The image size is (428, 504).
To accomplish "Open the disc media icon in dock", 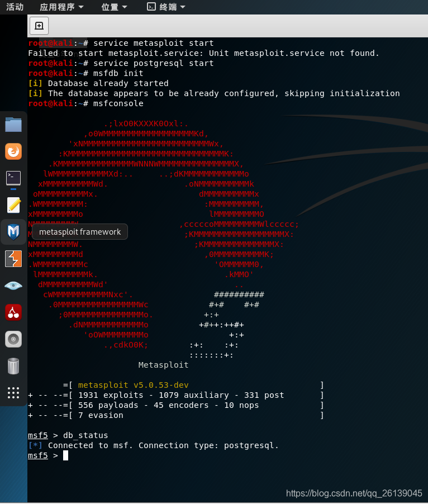I will [13, 339].
